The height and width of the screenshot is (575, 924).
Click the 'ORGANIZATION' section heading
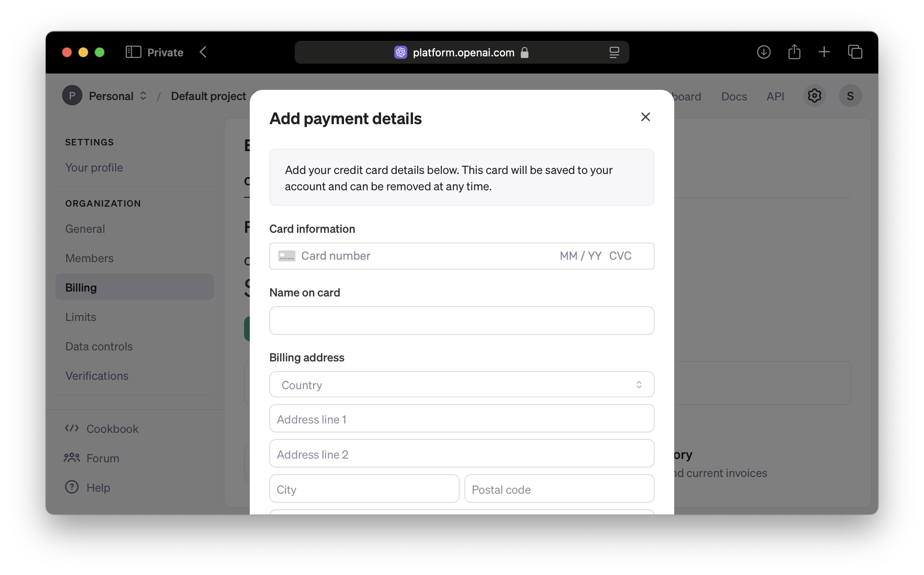click(103, 203)
